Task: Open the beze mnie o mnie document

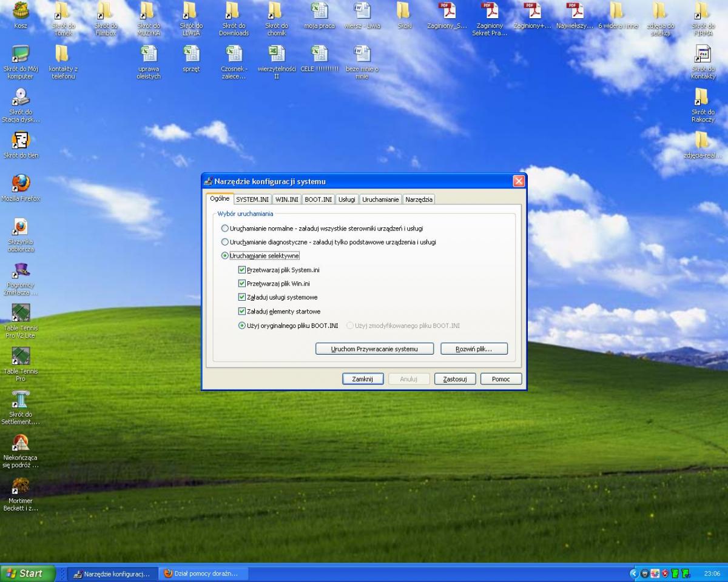Action: pos(362,62)
